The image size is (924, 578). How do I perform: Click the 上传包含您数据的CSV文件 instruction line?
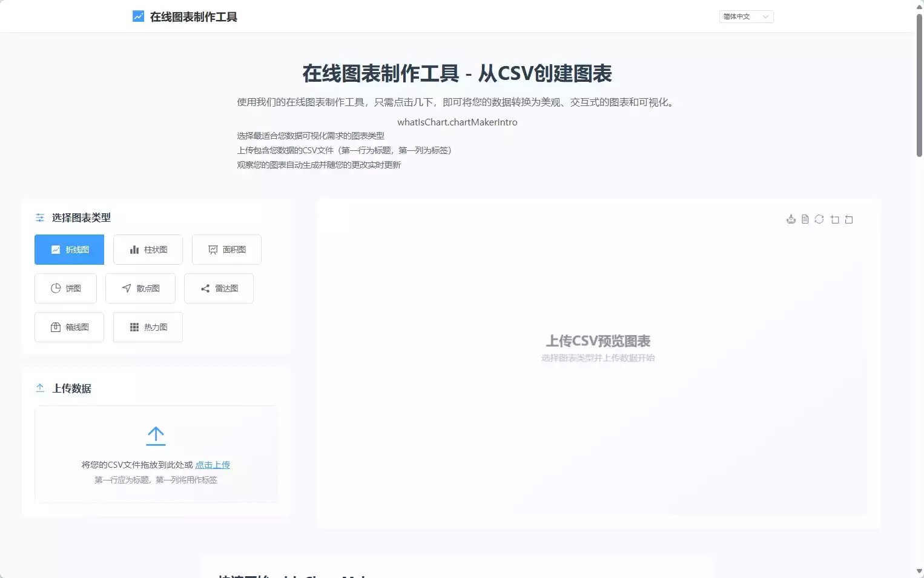[x=344, y=150]
